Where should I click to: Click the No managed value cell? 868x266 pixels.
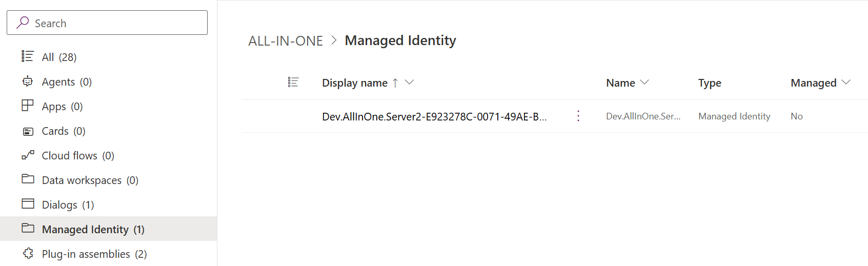click(x=797, y=116)
